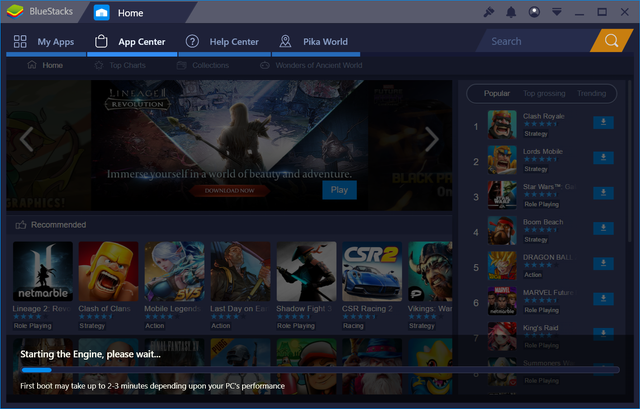Download Star Wars game via download icon
Image resolution: width=640 pixels, height=409 pixels.
[603, 193]
